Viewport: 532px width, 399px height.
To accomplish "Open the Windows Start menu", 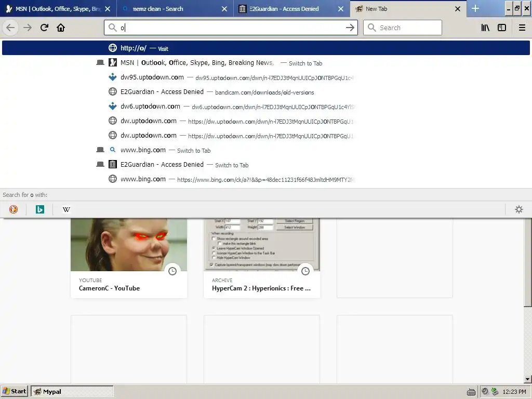I will [x=14, y=391].
